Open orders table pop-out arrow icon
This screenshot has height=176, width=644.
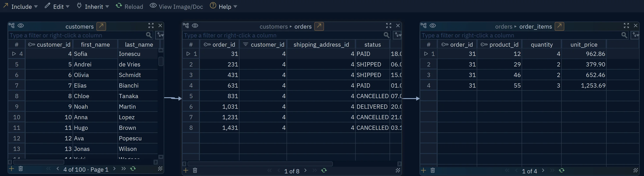point(319,26)
